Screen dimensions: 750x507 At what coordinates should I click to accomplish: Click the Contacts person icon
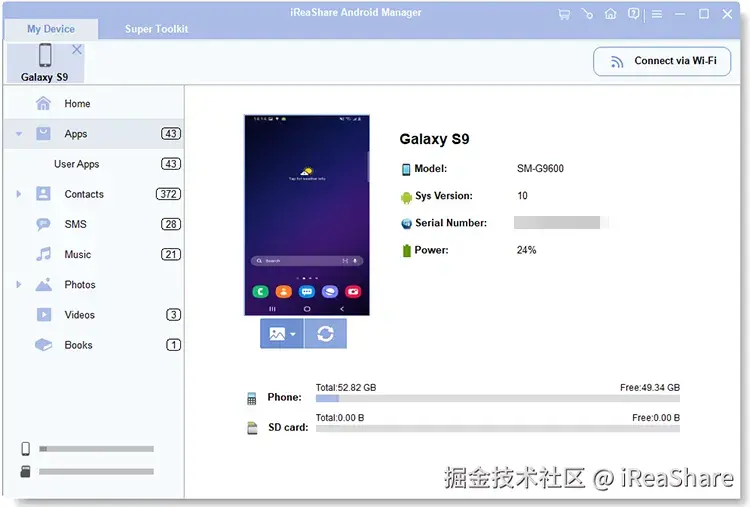(x=44, y=194)
